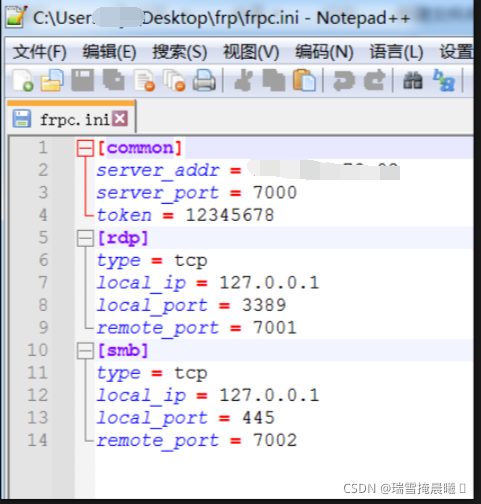The image size is (481, 504).
Task: Collapse the [common] section fold marker
Action: coord(85,148)
